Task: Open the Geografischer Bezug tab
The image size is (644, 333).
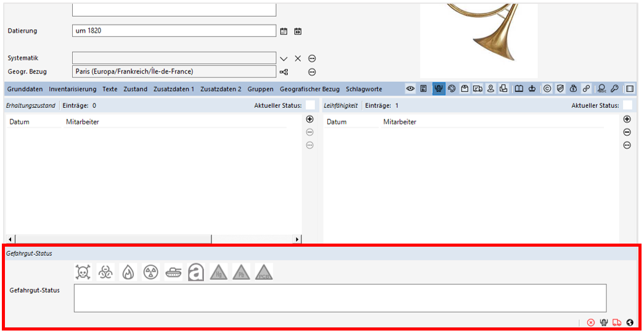Action: [x=309, y=89]
